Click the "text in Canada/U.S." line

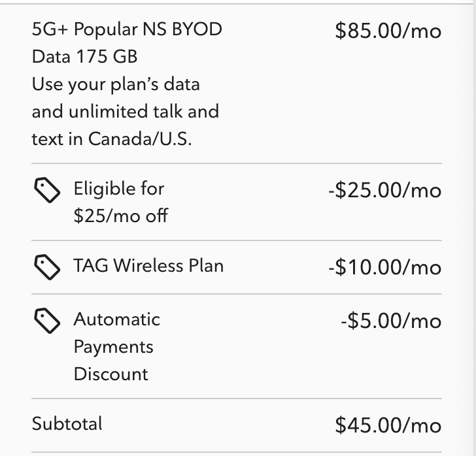coord(112,139)
